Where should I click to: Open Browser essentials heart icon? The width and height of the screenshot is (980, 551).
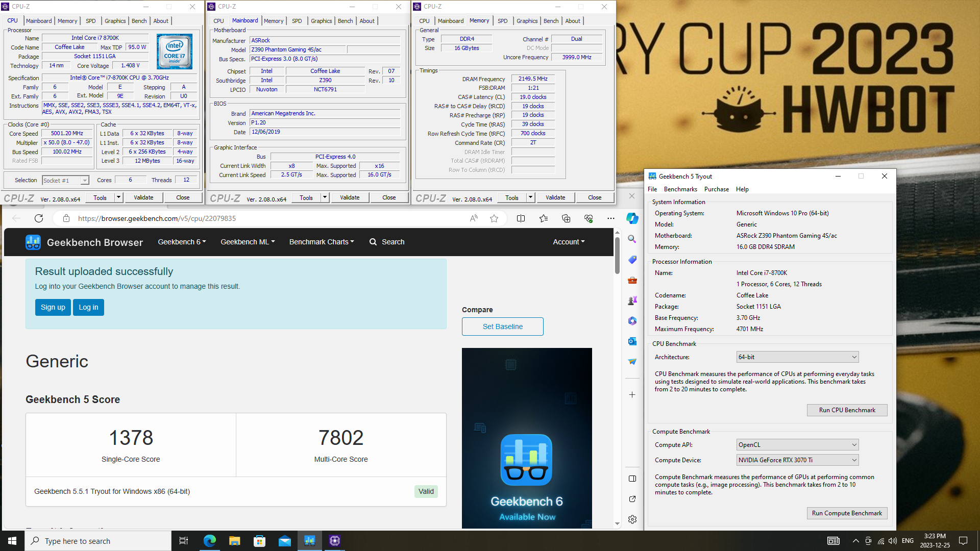click(589, 218)
